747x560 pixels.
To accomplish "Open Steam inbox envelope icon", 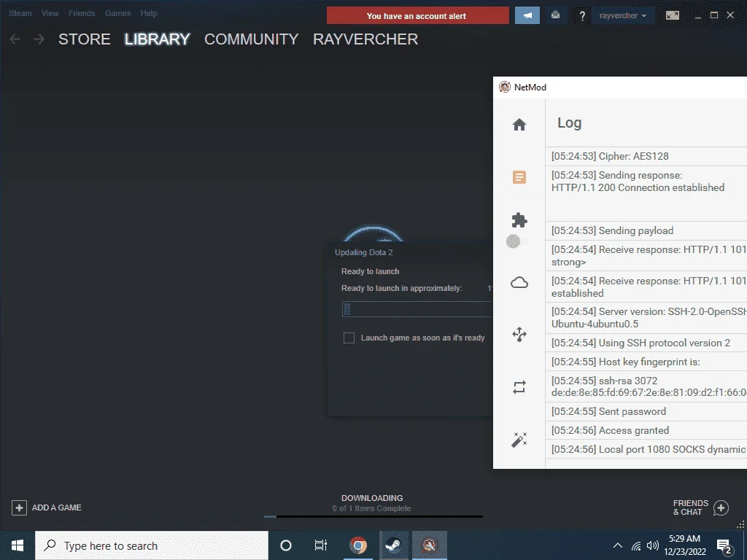I will click(555, 15).
